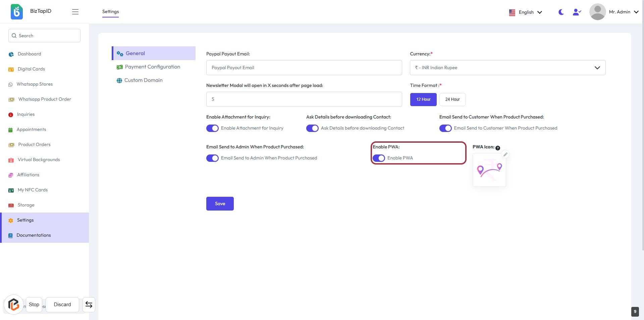
Task: Click the Mr. Admin avatar picture
Action: (597, 12)
